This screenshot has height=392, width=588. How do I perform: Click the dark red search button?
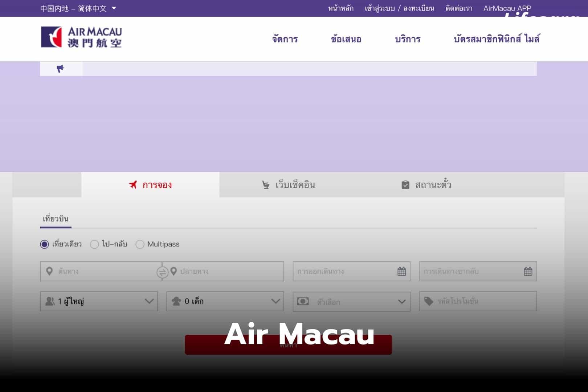(288, 344)
